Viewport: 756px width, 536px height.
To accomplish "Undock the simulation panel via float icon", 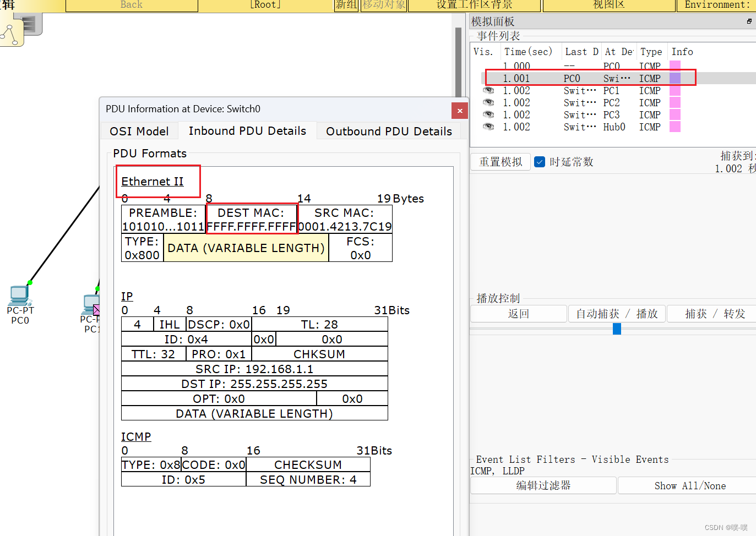I will pyautogui.click(x=749, y=21).
